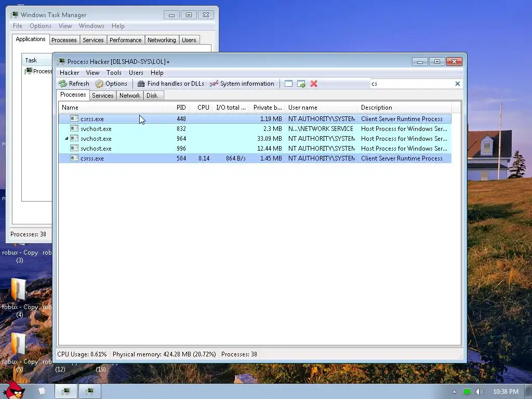Click the process icon of csrss.exe PID 448
This screenshot has width=532, height=399.
74,118
